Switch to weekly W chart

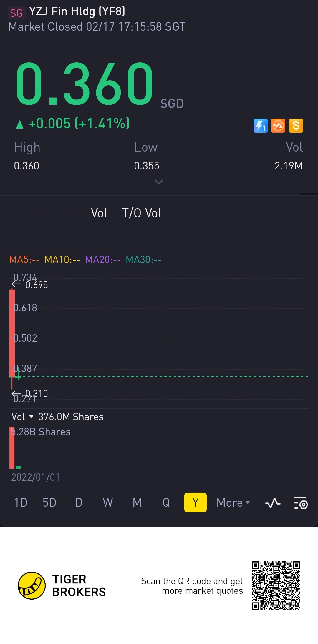(108, 502)
